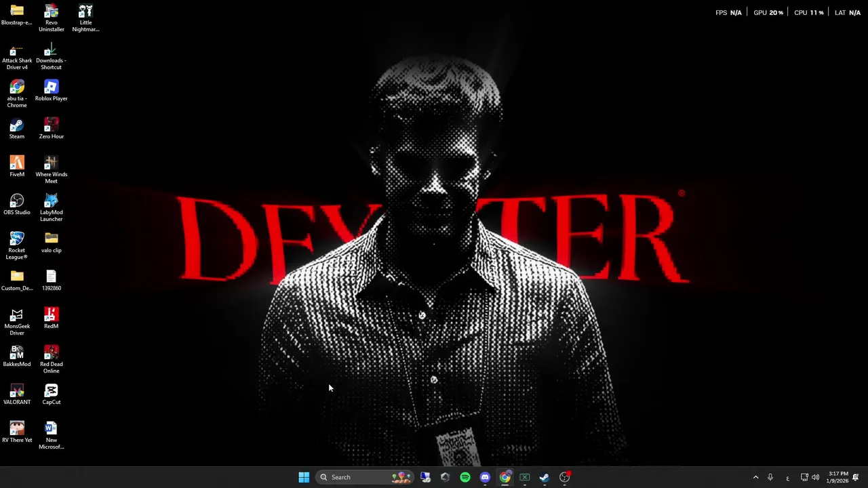Open the network status tray icon

804,477
